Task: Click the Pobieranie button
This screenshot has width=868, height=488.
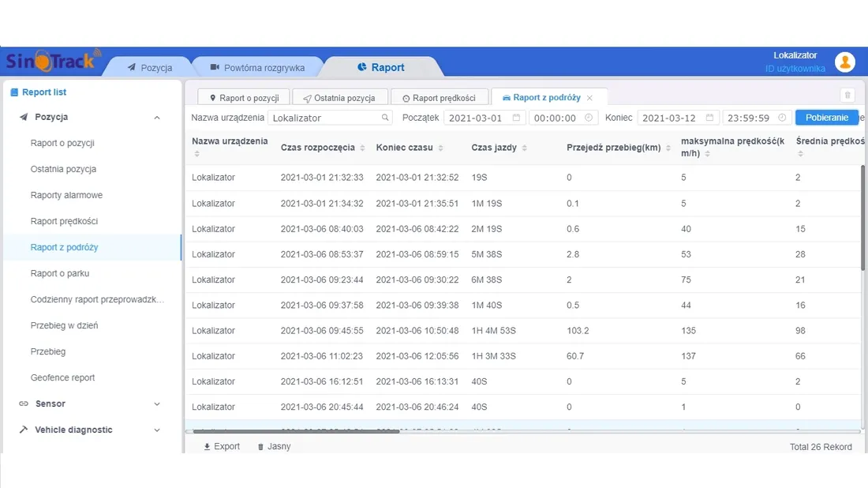Action: [x=826, y=118]
